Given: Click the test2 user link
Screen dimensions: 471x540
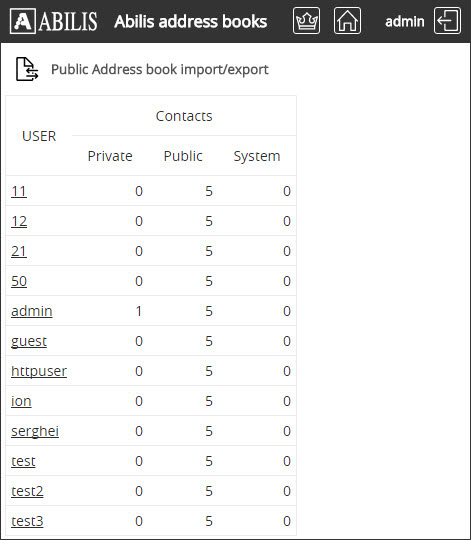Looking at the screenshot, I should coord(27,491).
